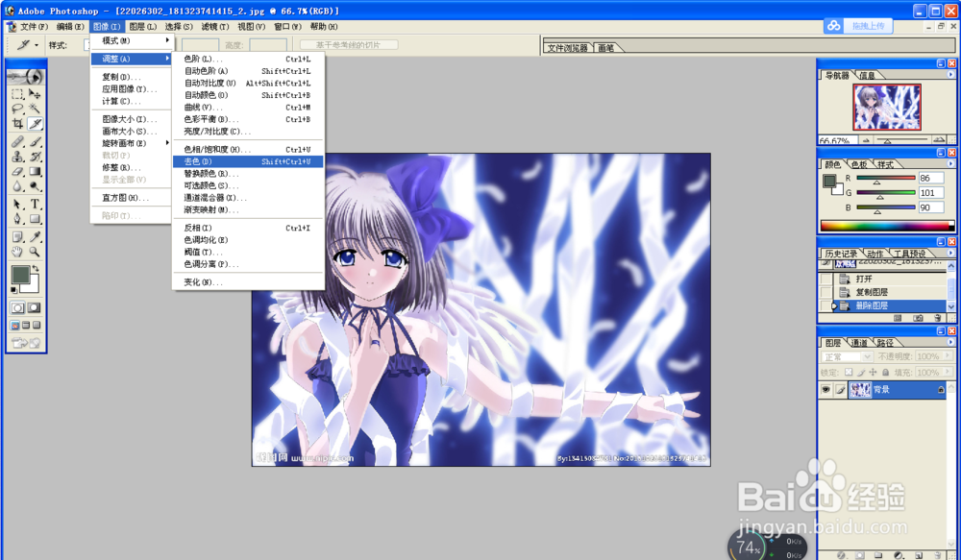Expand 旋转画布 submenu

[132, 143]
